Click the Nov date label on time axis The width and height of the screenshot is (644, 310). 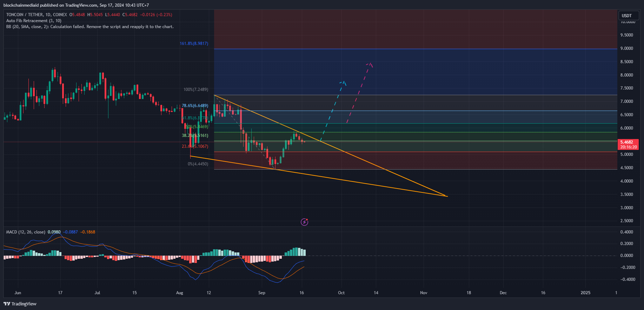point(424,293)
